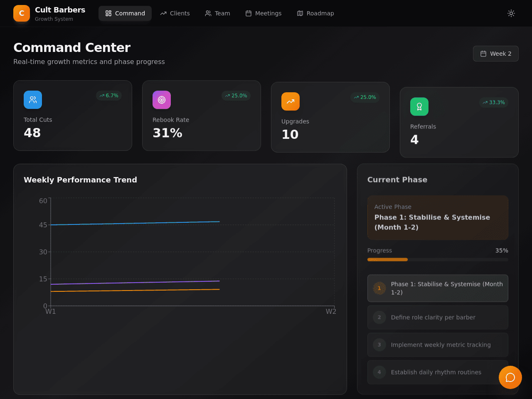The height and width of the screenshot is (399, 532).
Task: Click the orange Upgrades trend icon
Action: point(291,101)
